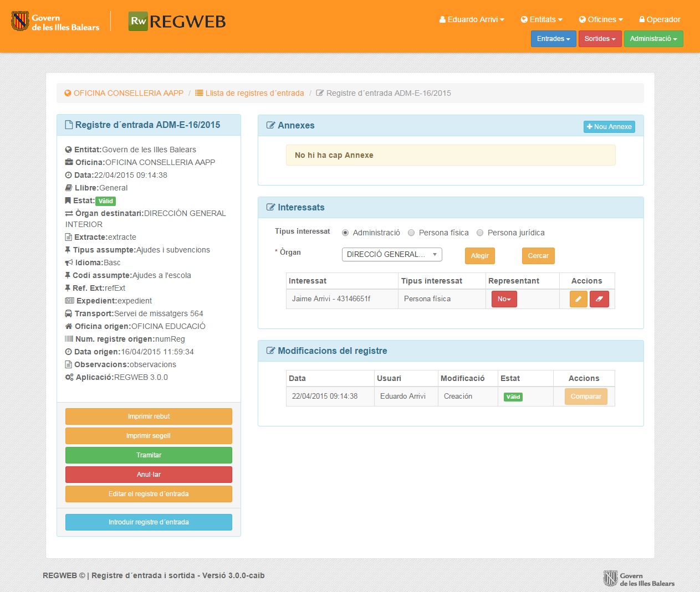Open the Òrgan dropdown showing DIRECCIÓ GENERAL
This screenshot has height=592, width=700.
pyautogui.click(x=392, y=254)
